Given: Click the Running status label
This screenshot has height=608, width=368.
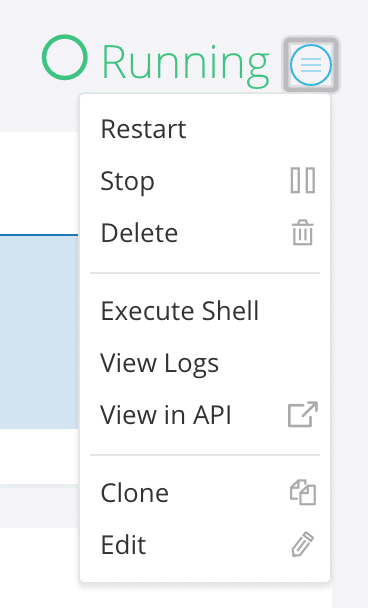Looking at the screenshot, I should click(185, 62).
